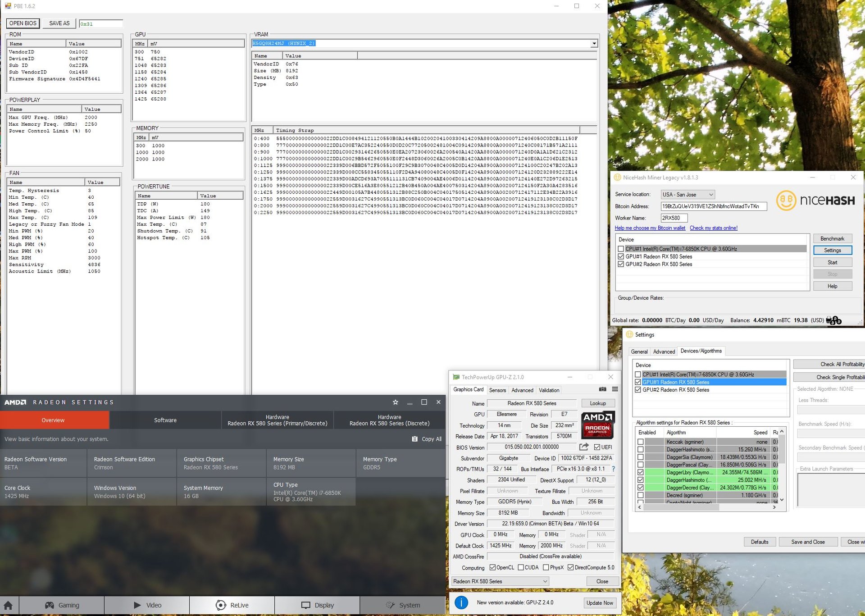The height and width of the screenshot is (616, 865).
Task: Open GPU-Z hamburger menu icon
Action: [615, 389]
